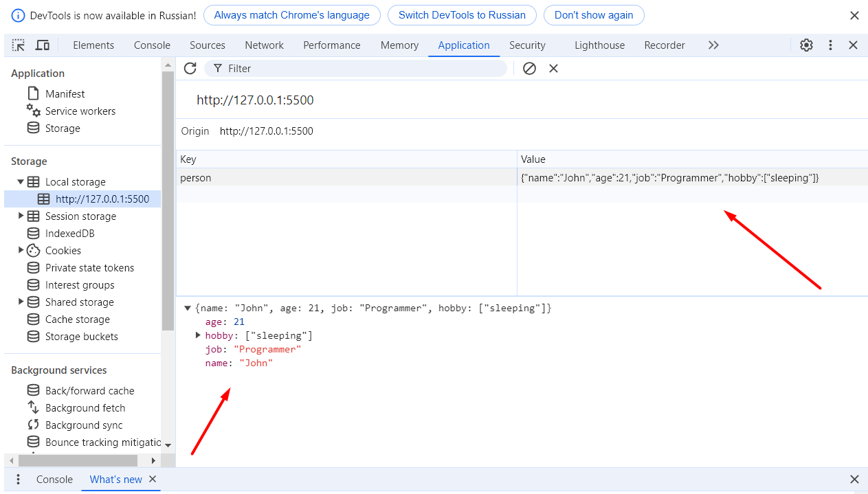Click the clear all storage icon
This screenshot has height=494, width=868.
[x=529, y=68]
